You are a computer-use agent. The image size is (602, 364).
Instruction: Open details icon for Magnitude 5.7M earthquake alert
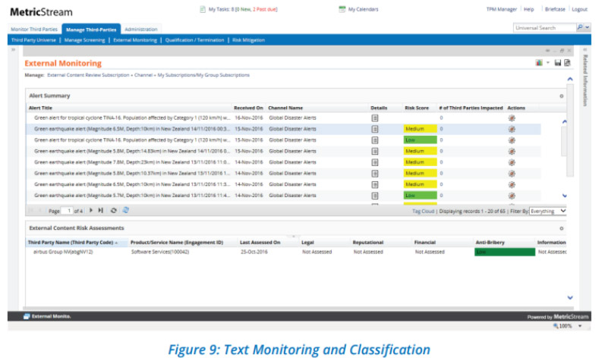pyautogui.click(x=375, y=196)
